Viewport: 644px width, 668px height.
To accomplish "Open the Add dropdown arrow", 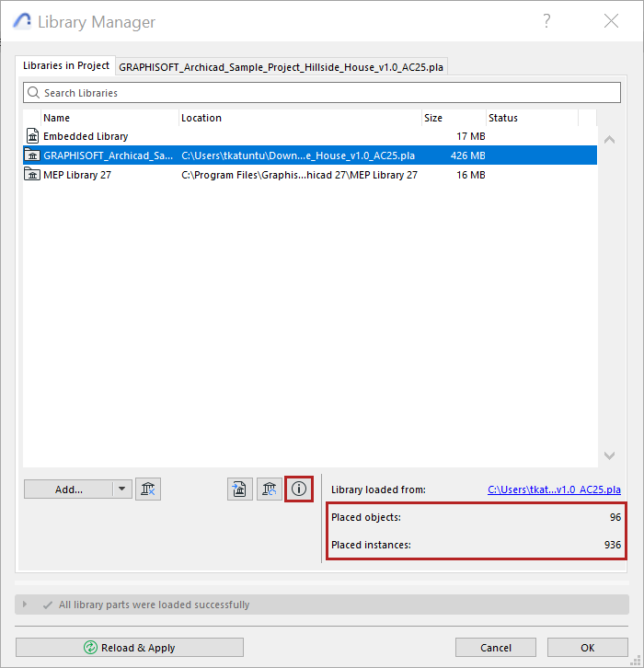I will tap(122, 489).
